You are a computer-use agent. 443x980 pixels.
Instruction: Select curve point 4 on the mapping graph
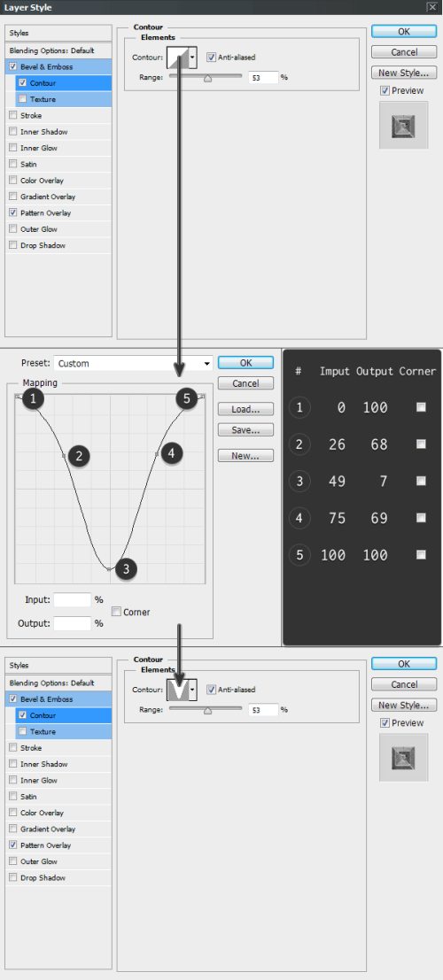[x=157, y=454]
